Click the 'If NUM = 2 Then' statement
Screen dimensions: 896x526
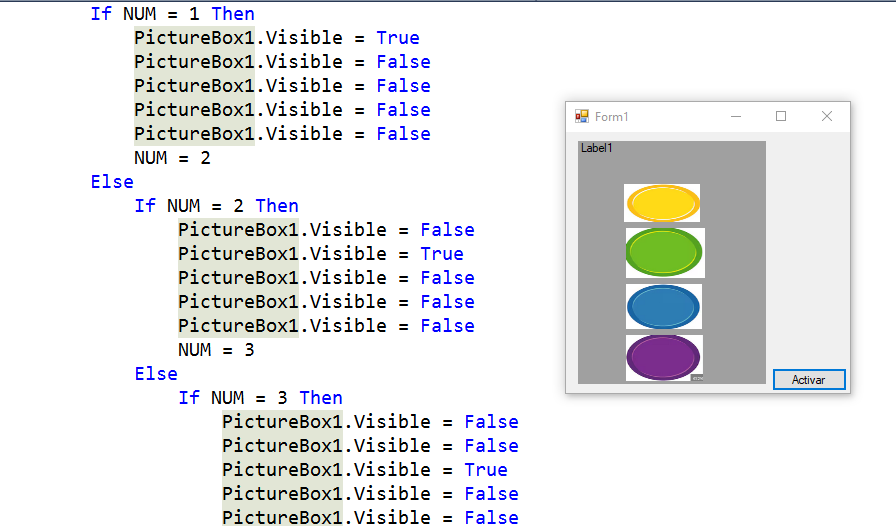pyautogui.click(x=217, y=206)
